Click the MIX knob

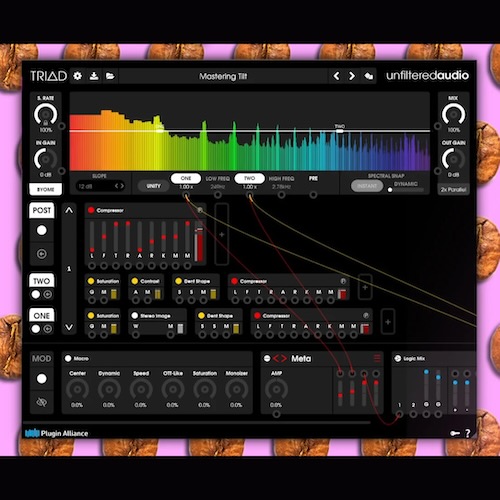click(453, 114)
